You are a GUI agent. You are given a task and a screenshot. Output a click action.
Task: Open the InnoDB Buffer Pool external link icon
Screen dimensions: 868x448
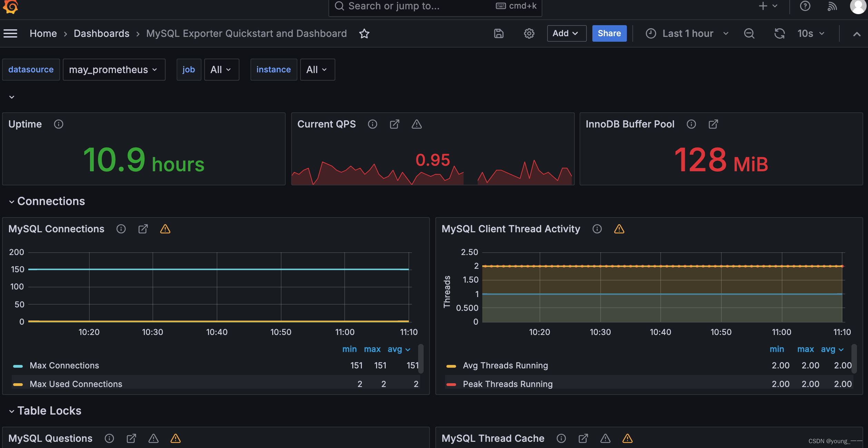(x=713, y=124)
